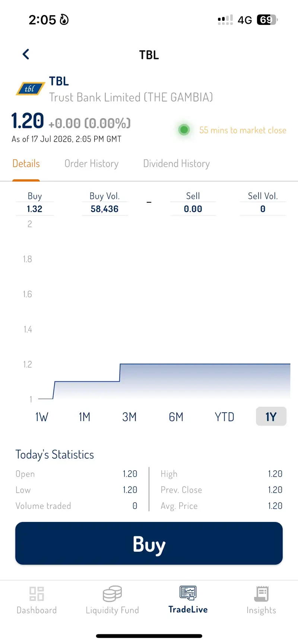Open the Liquidity Fund coins icon
This screenshot has width=298, height=644.
point(112,593)
